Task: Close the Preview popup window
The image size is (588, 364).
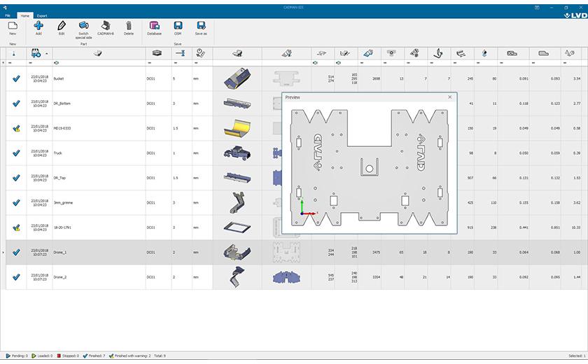Action: coord(449,97)
